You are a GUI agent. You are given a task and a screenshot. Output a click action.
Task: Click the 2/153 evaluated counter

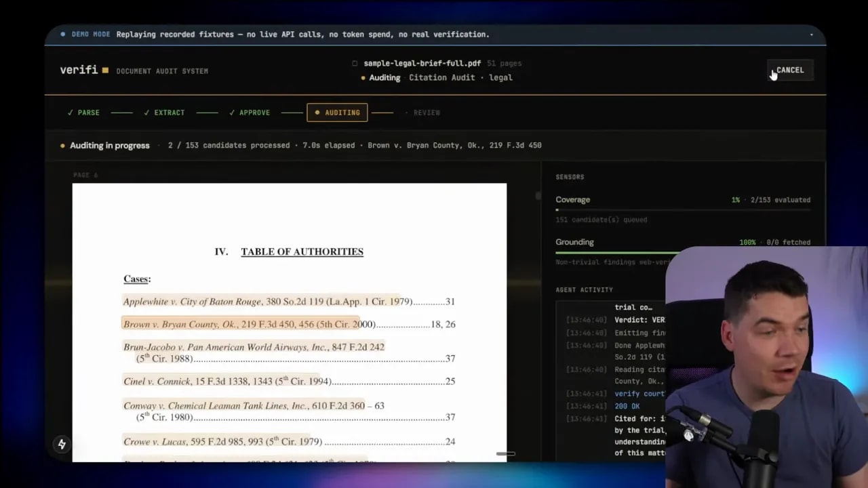tap(780, 200)
